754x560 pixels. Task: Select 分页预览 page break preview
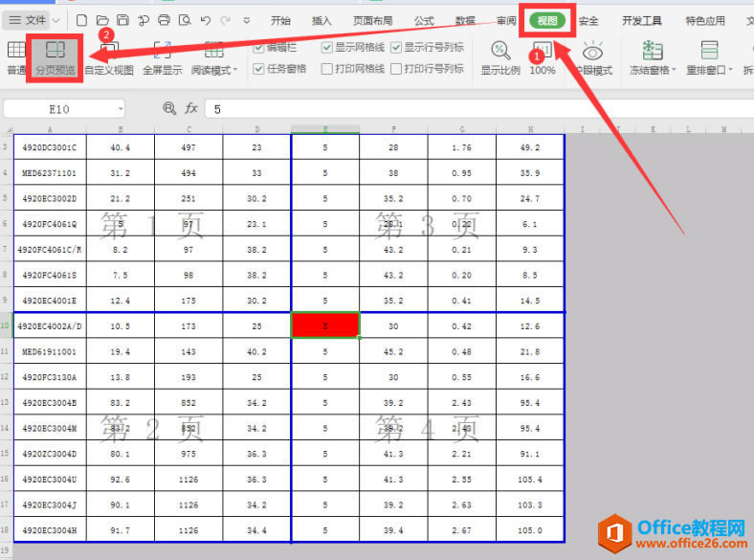pyautogui.click(x=55, y=57)
